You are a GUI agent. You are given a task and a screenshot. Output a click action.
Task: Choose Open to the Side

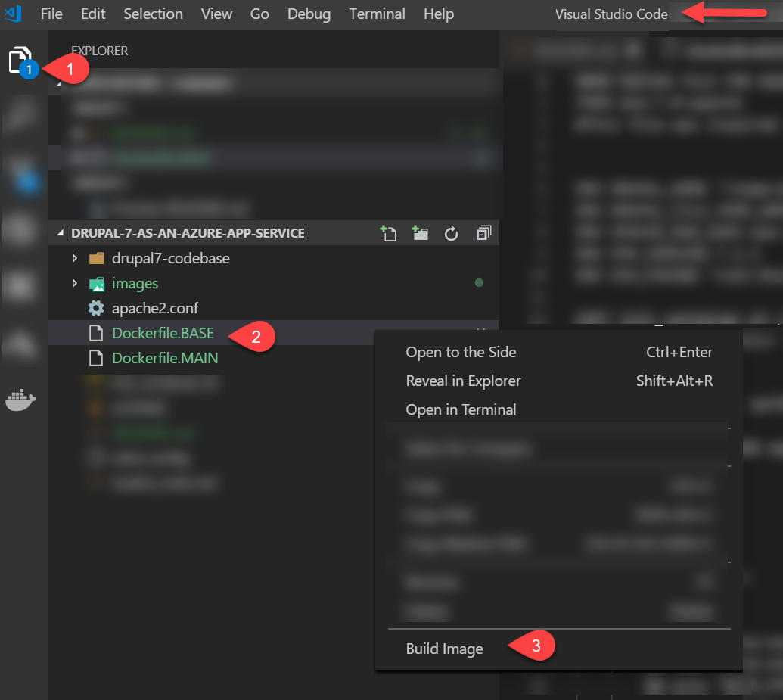[559, 352]
